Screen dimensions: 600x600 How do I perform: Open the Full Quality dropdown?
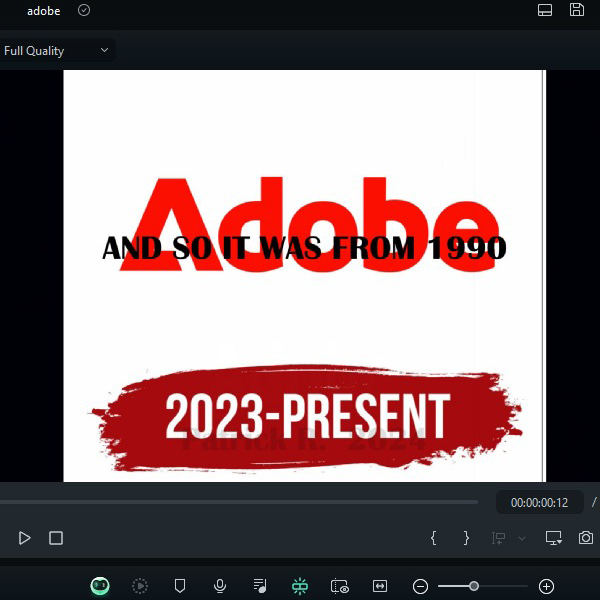coord(57,50)
